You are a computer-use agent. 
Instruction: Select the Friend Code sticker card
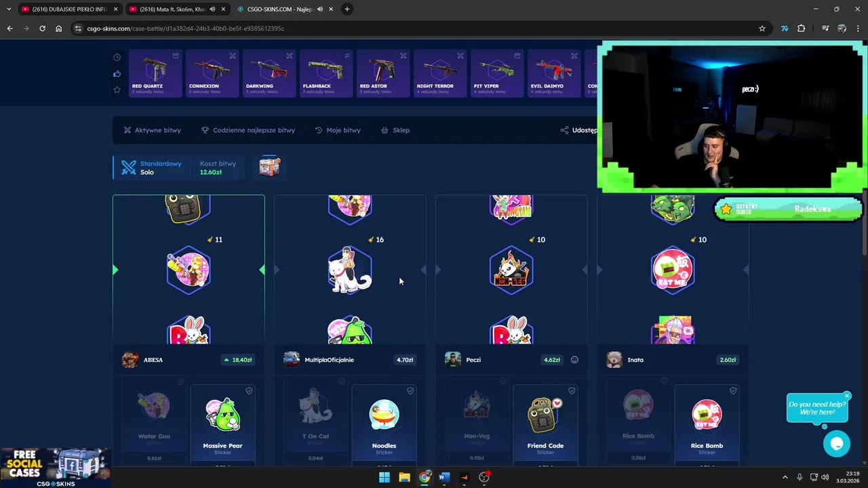coord(545,425)
